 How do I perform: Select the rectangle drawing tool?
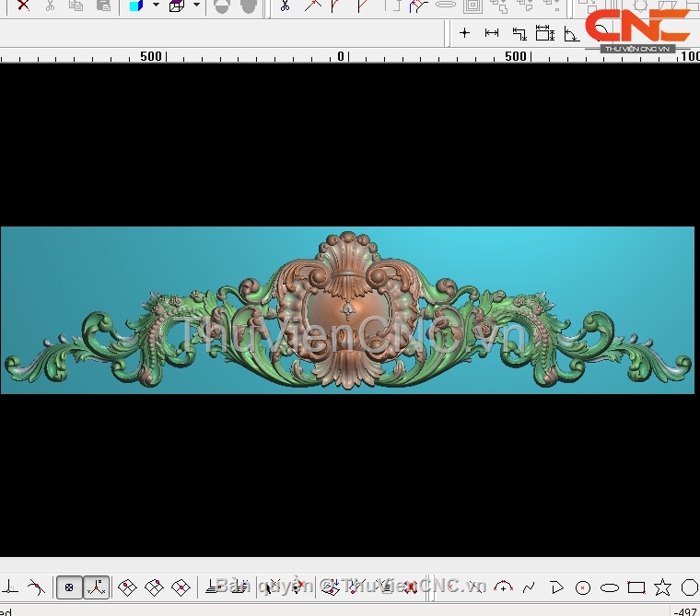tap(636, 587)
